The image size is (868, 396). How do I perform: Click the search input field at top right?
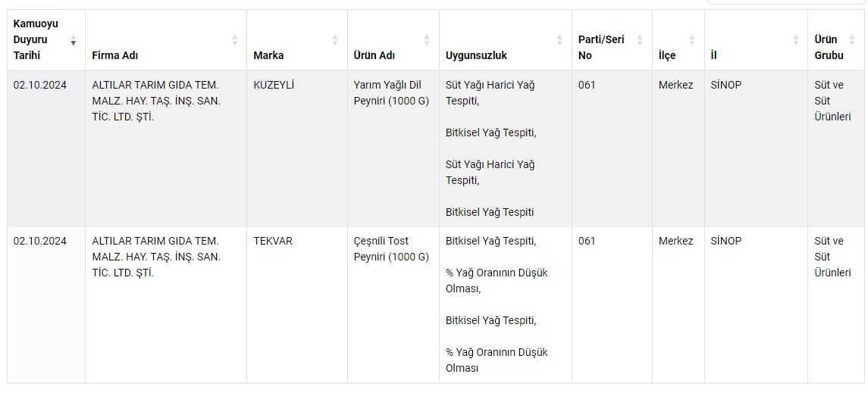(786, 2)
